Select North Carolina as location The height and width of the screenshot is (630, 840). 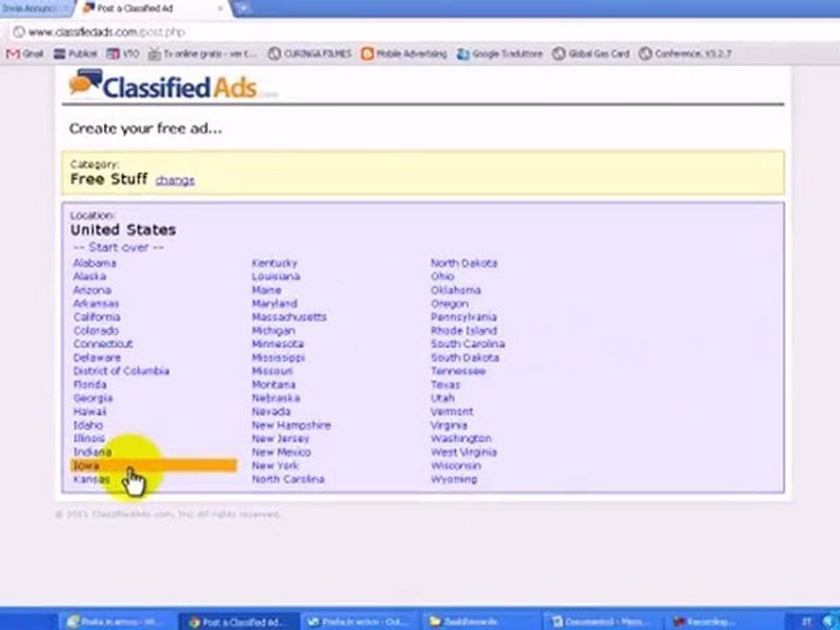point(288,479)
